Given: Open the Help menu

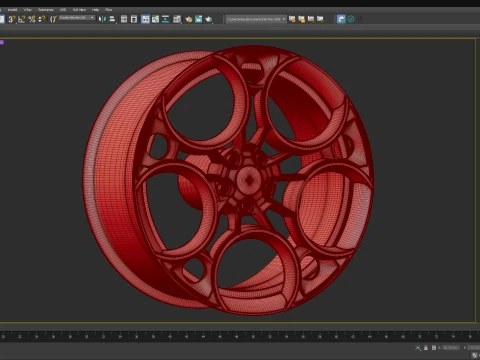Looking at the screenshot, I should tap(95, 10).
